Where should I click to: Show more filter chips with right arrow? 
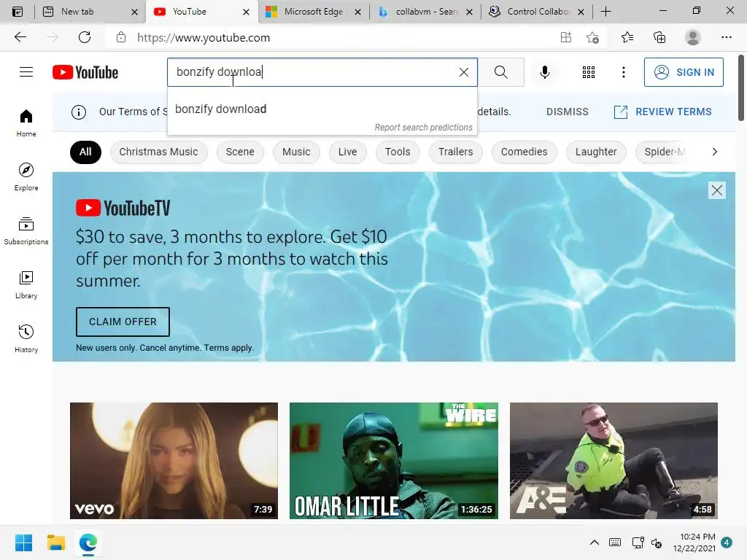(x=714, y=152)
